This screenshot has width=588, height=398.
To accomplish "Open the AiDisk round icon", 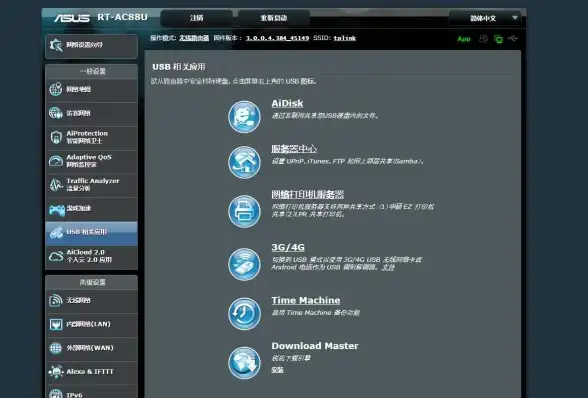I will point(244,117).
